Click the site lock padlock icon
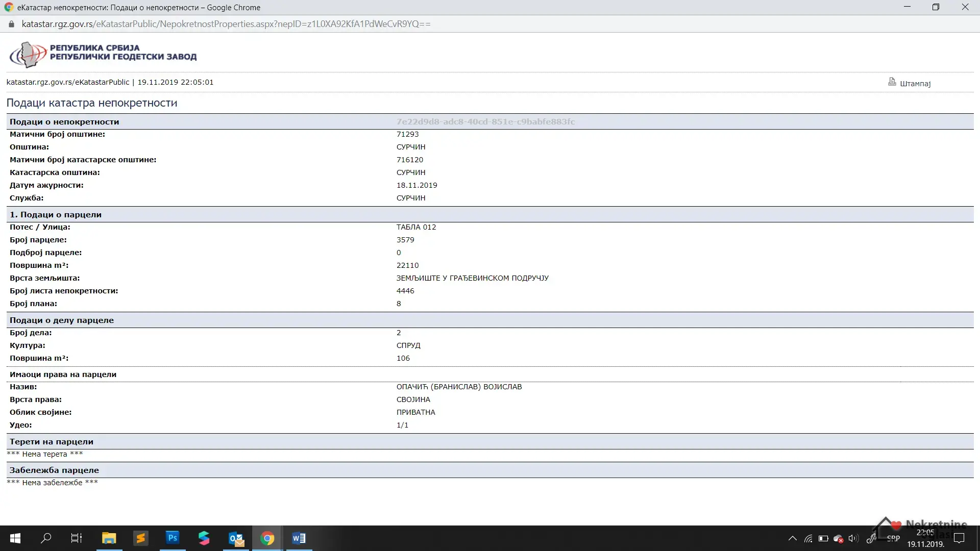 (x=12, y=24)
